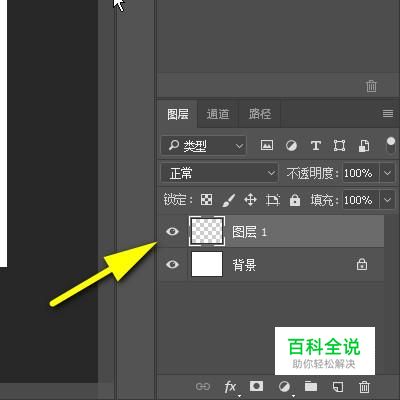Select the 背景 layer thumbnail
Image resolution: width=400 pixels, height=400 pixels.
(207, 264)
